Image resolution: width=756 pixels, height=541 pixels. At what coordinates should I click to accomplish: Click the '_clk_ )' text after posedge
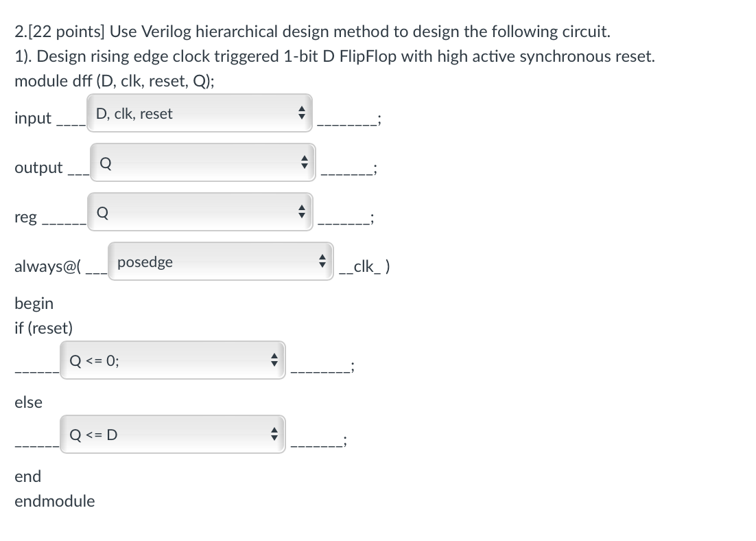pos(364,266)
